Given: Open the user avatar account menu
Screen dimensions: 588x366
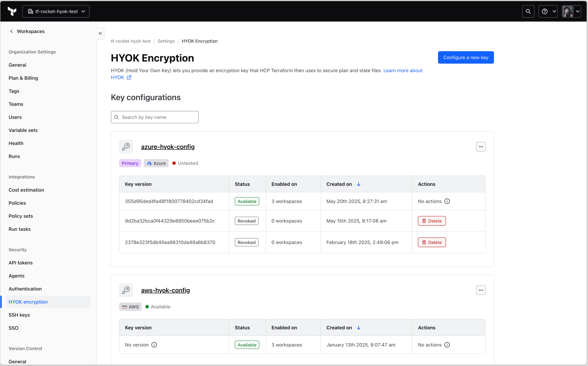Looking at the screenshot, I should click(x=571, y=11).
